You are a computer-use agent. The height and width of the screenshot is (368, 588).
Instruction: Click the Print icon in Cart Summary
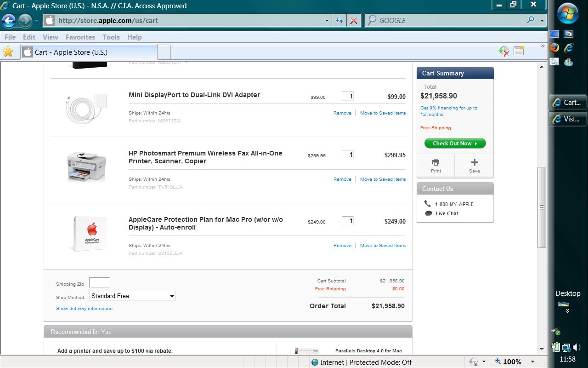click(435, 162)
